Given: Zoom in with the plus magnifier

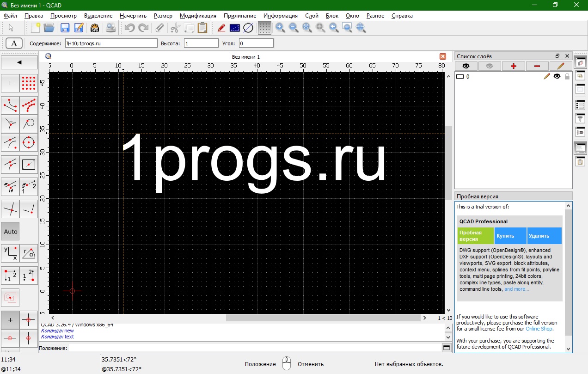Looking at the screenshot, I should pos(280,28).
